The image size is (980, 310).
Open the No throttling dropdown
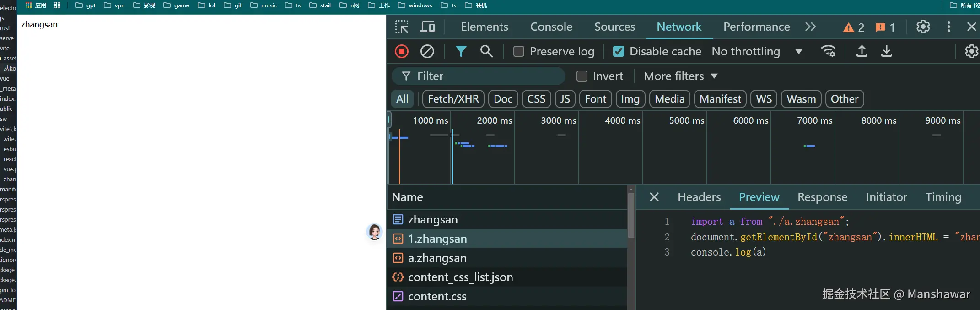[x=757, y=51]
